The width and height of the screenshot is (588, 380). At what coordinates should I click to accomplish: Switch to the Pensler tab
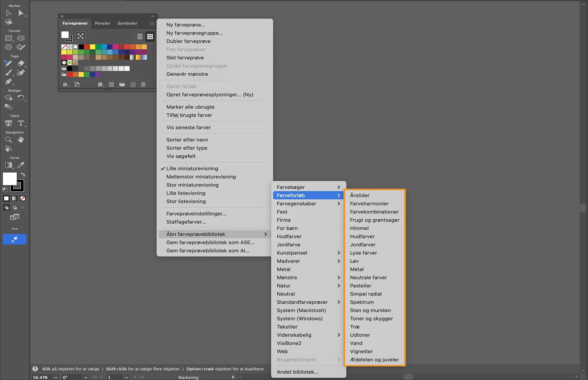click(102, 23)
